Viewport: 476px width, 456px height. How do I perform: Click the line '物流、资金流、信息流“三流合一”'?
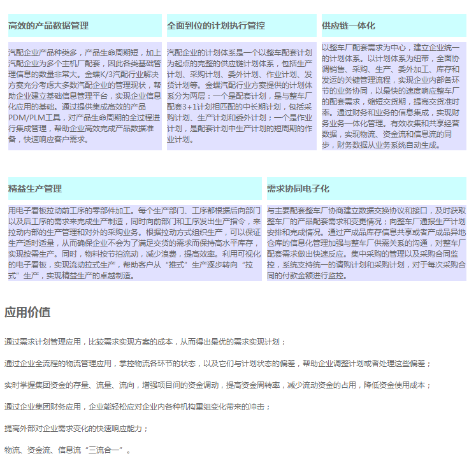coord(68,450)
